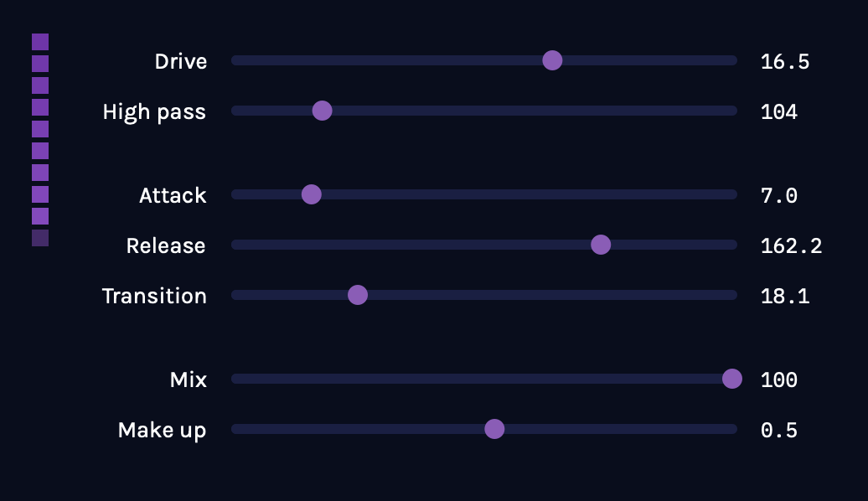Grab the Attack slider handle
Screen dimensions: 868x501
311,194
